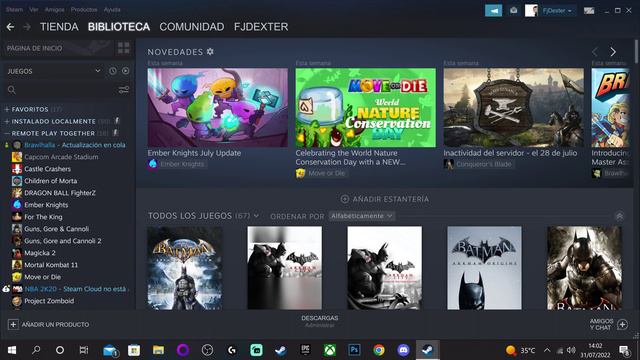Image resolution: width=640 pixels, height=360 pixels.
Task: Open Ember Knights game icon link
Action: click(153, 164)
